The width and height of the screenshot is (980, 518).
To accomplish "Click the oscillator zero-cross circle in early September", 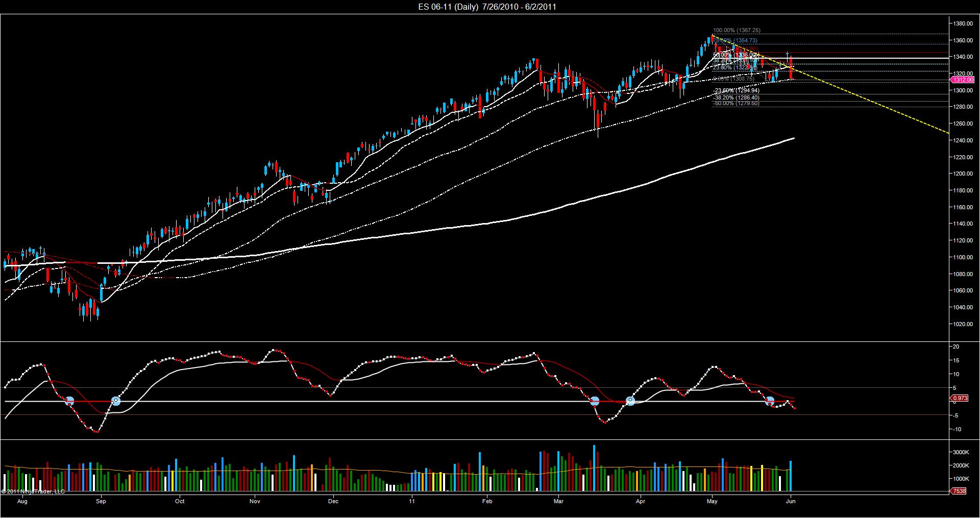I will point(116,401).
